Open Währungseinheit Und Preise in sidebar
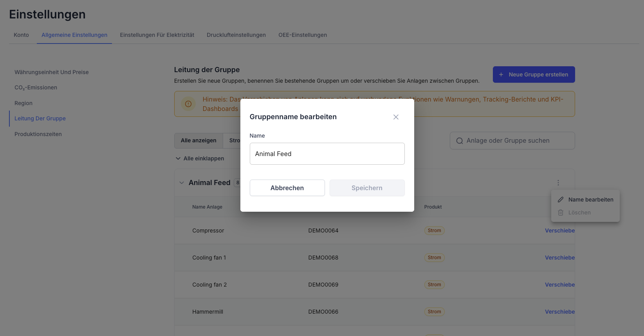 52,72
